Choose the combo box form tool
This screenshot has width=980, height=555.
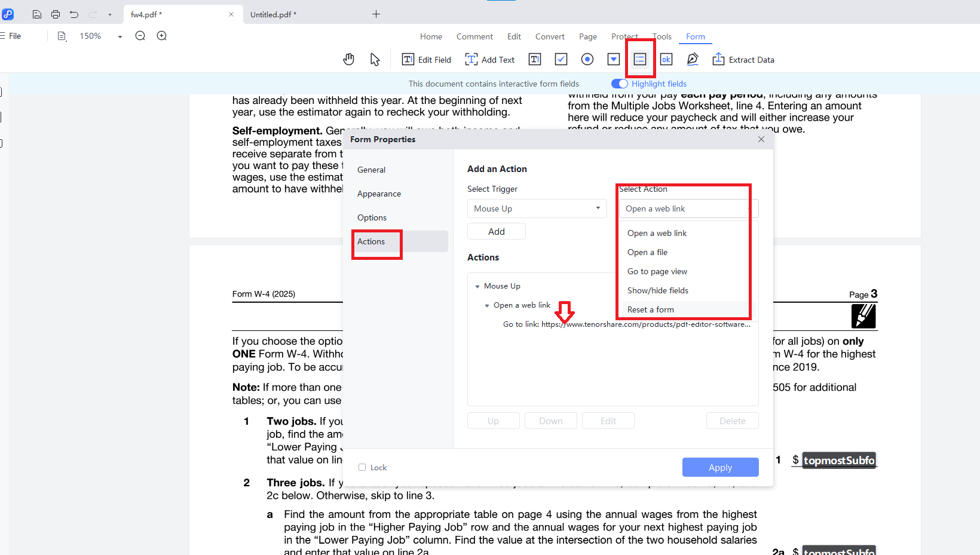[x=614, y=59]
